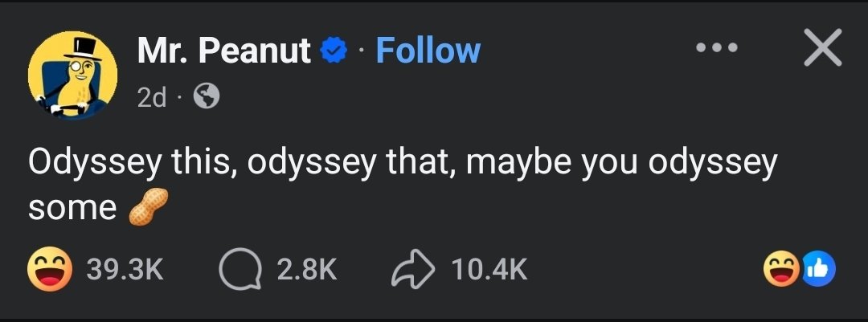This screenshot has width=868, height=322.
Task: Click the word "some" in the post
Action: tap(72, 208)
